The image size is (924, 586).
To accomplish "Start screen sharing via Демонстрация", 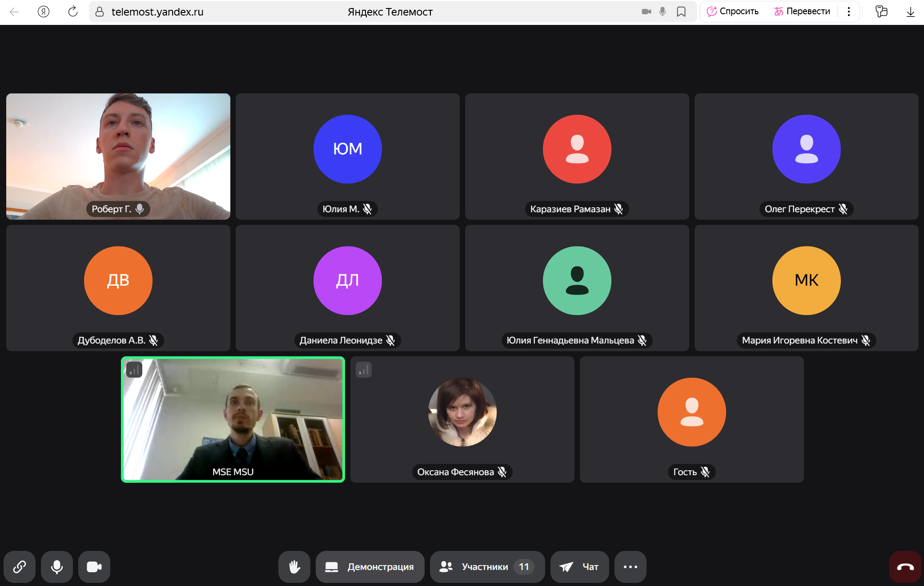I will click(370, 566).
